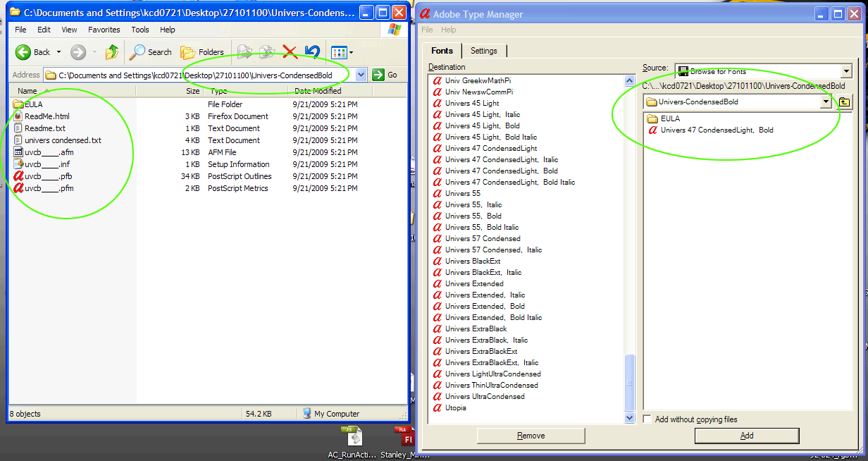The image size is (868, 461).
Task: Click the red X Delete icon in Explorer toolbar
Action: pos(290,51)
